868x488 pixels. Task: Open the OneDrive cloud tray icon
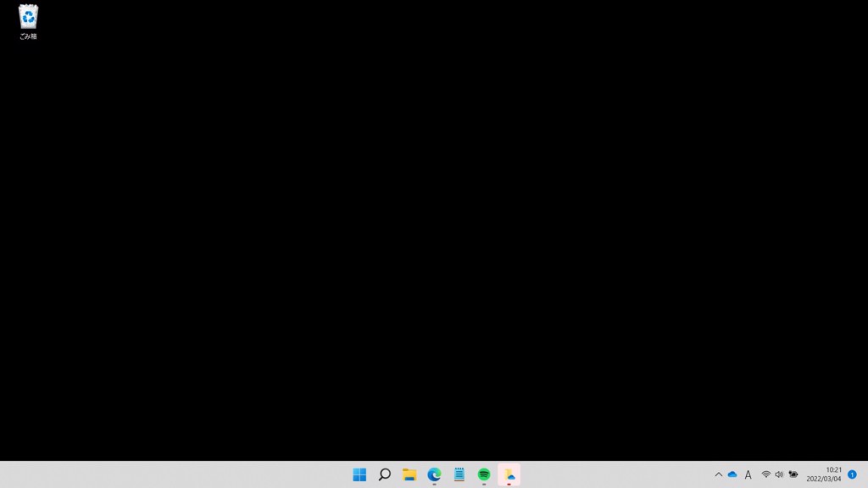coord(732,474)
